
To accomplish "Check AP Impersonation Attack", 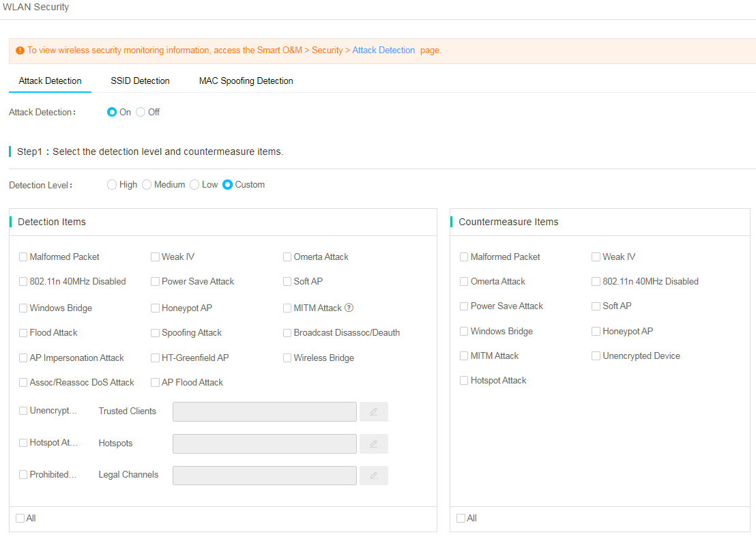I will 23,358.
